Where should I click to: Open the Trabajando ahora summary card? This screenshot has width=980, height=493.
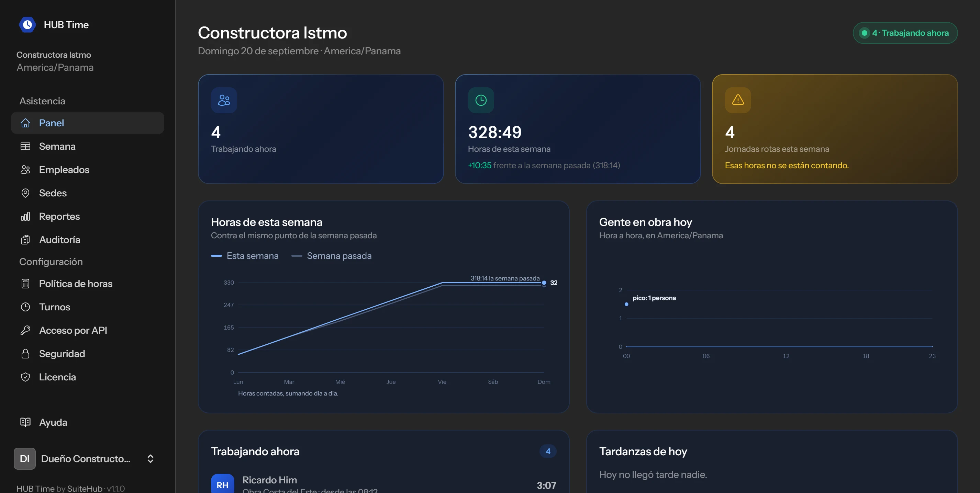click(x=321, y=129)
